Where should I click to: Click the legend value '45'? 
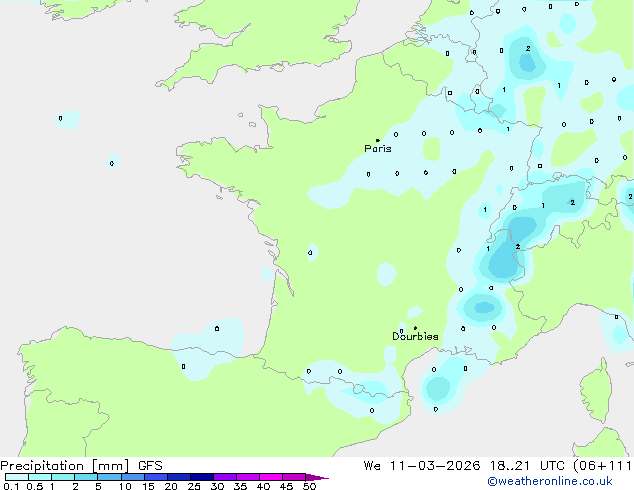coord(286,486)
